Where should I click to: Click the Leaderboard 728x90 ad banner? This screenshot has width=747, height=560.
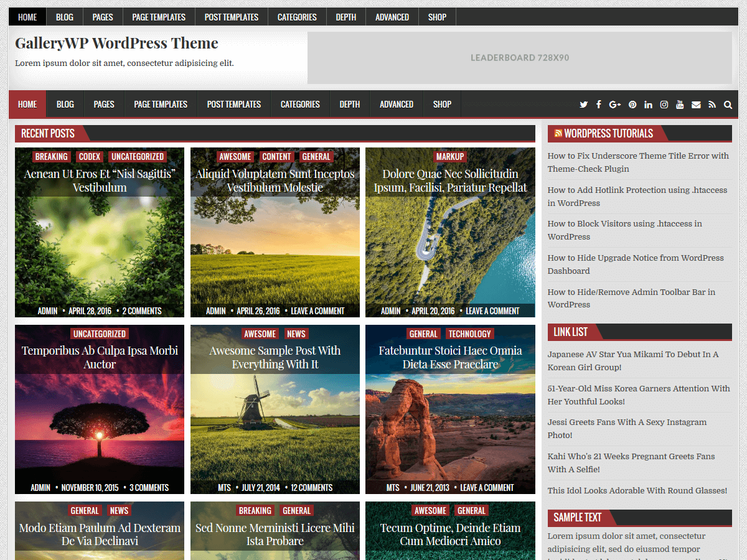coord(519,58)
